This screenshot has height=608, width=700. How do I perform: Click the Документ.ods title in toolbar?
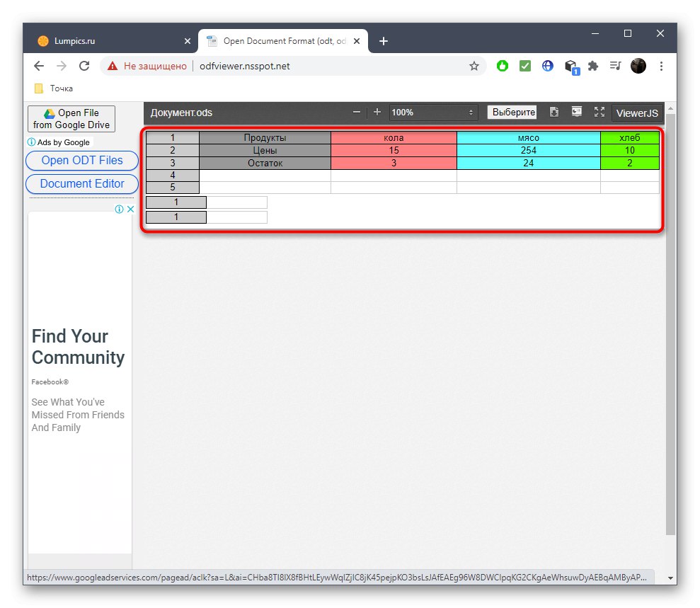(x=181, y=113)
